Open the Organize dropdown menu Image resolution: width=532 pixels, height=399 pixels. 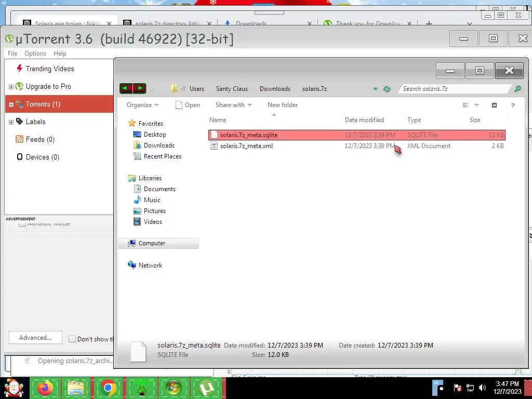point(142,105)
